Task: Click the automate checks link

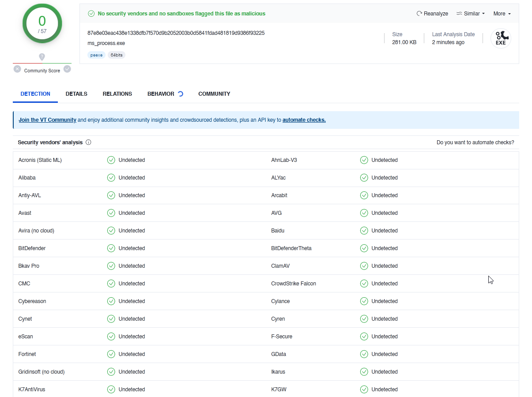Action: point(304,120)
